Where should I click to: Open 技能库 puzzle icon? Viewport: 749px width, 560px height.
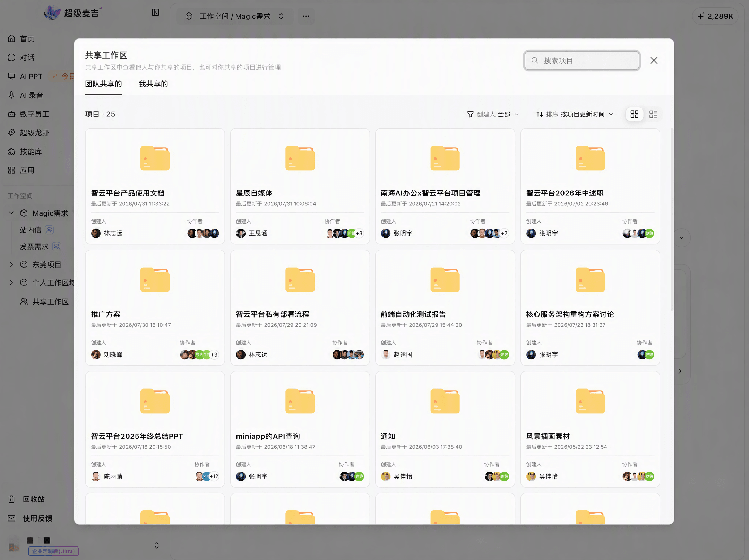point(11,151)
